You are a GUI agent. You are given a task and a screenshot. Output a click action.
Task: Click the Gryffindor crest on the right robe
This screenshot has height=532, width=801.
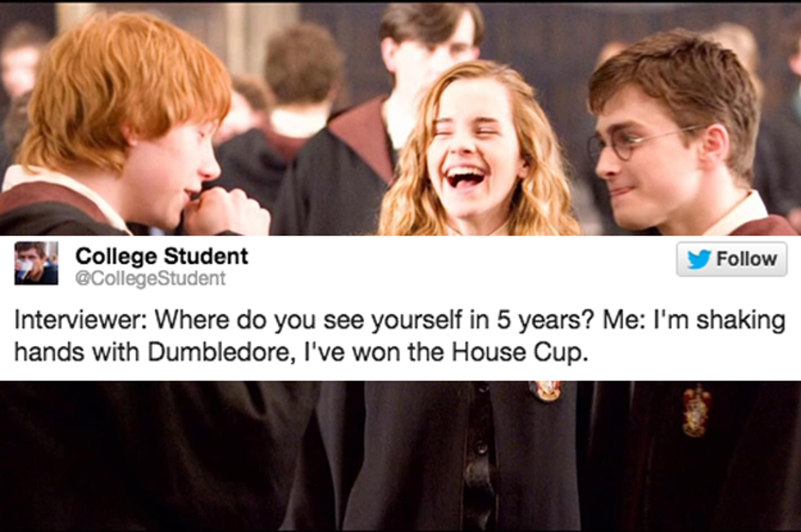696,411
